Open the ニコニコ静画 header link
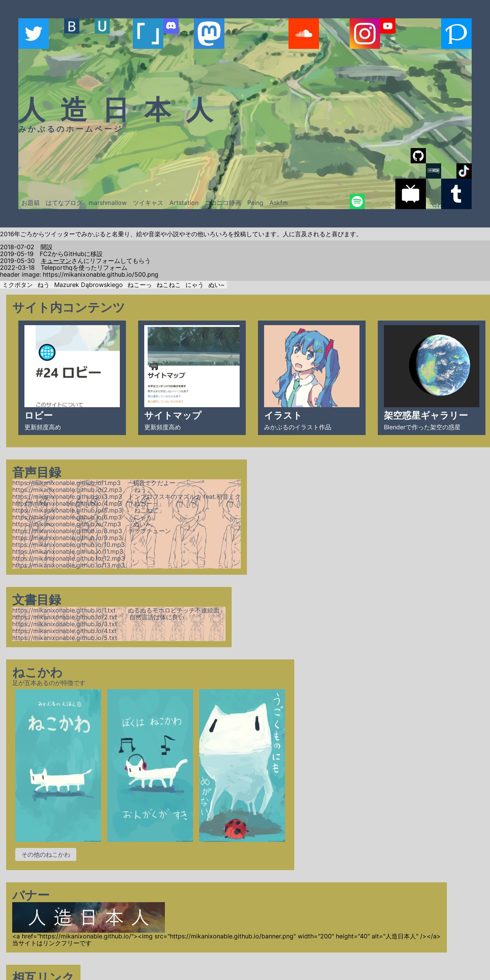The height and width of the screenshot is (980, 490). coord(223,203)
